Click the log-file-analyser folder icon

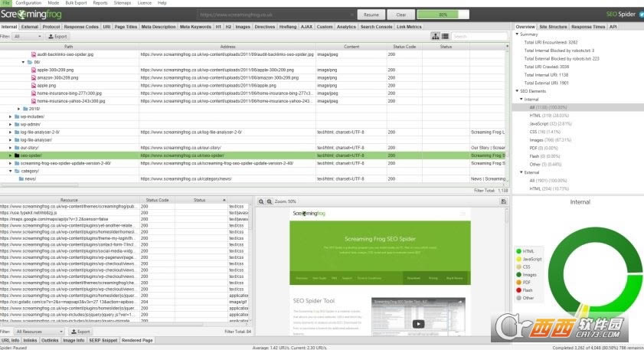coord(17,139)
